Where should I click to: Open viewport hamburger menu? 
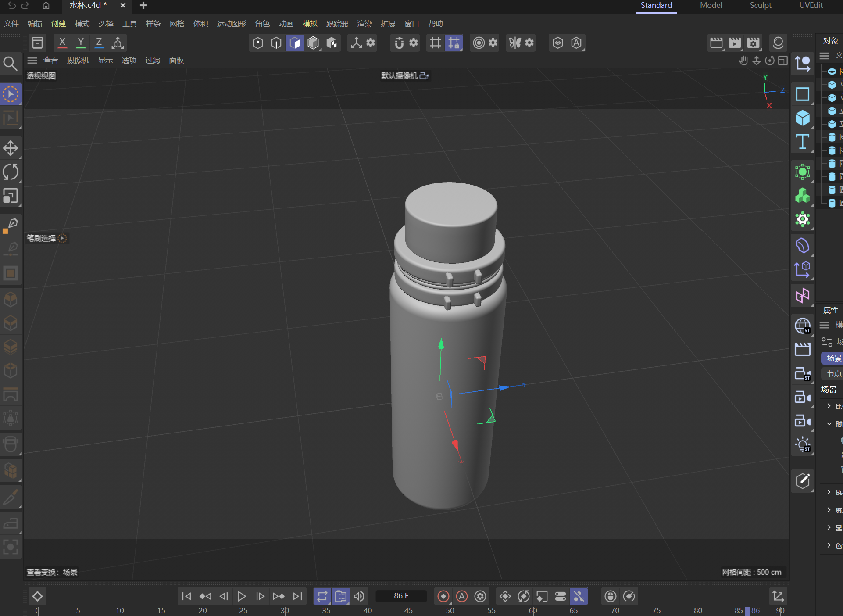(x=32, y=61)
